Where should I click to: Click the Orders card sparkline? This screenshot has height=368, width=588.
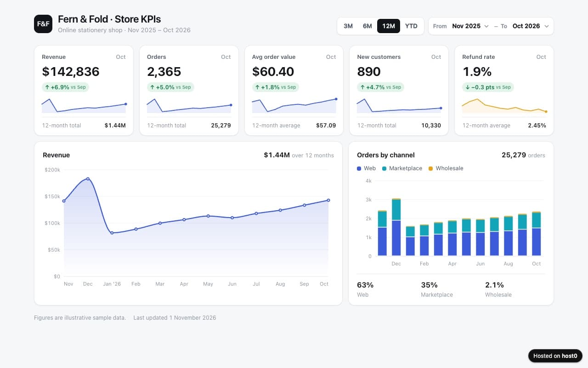189,105
